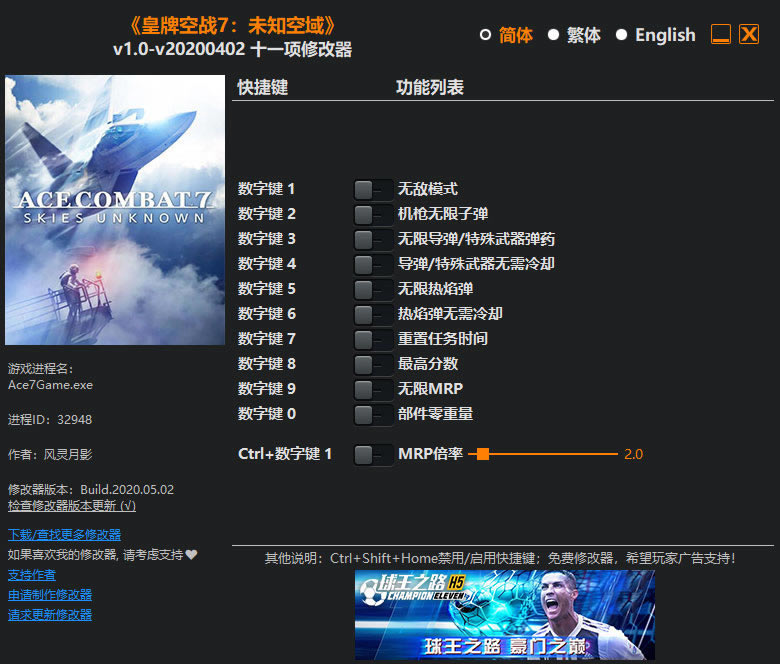
Task: Toggle 重置任务时间 switch
Action: (x=373, y=339)
